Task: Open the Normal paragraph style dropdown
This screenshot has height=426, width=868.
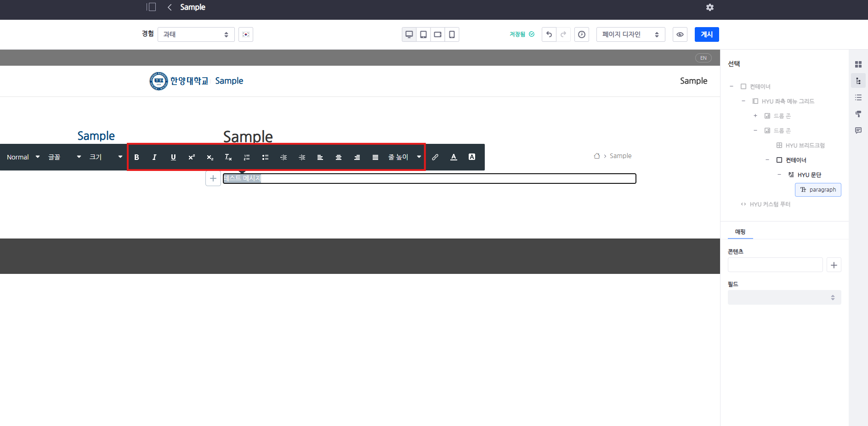Action: [x=23, y=157]
